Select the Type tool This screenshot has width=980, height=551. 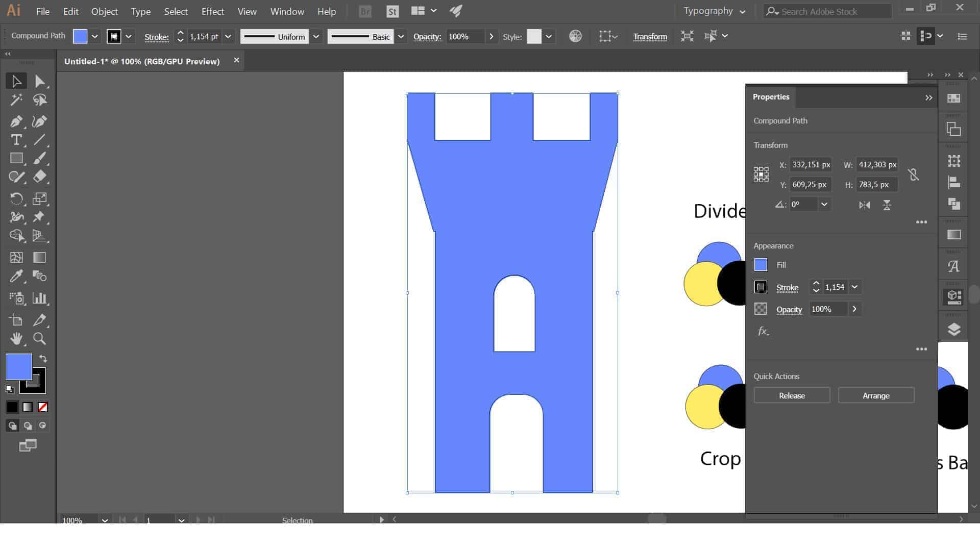pos(16,140)
